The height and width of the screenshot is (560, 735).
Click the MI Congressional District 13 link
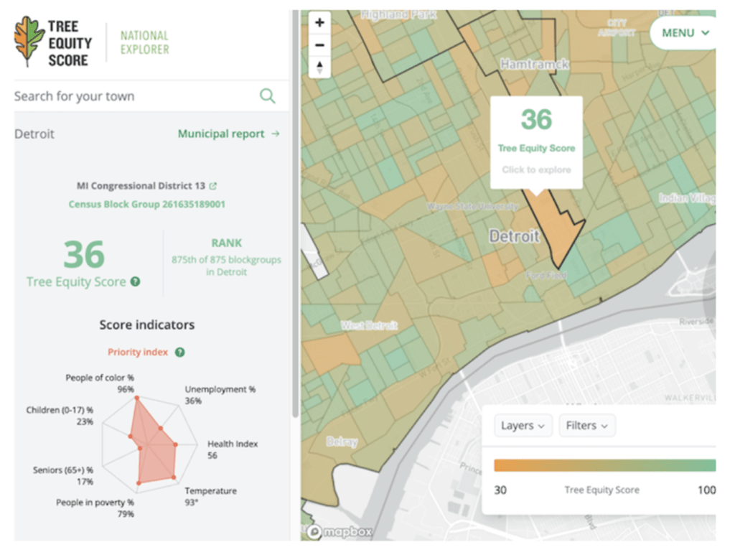click(x=141, y=186)
